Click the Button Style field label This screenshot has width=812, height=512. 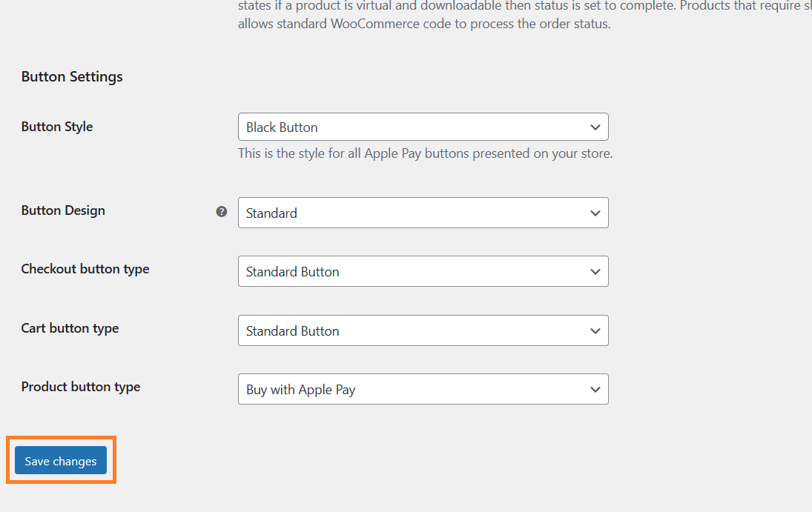coord(57,127)
